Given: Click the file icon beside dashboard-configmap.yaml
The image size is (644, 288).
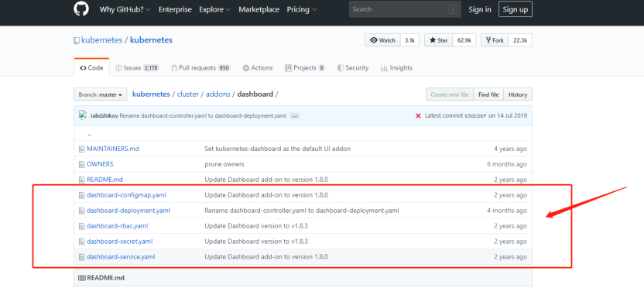Looking at the screenshot, I should (x=81, y=195).
